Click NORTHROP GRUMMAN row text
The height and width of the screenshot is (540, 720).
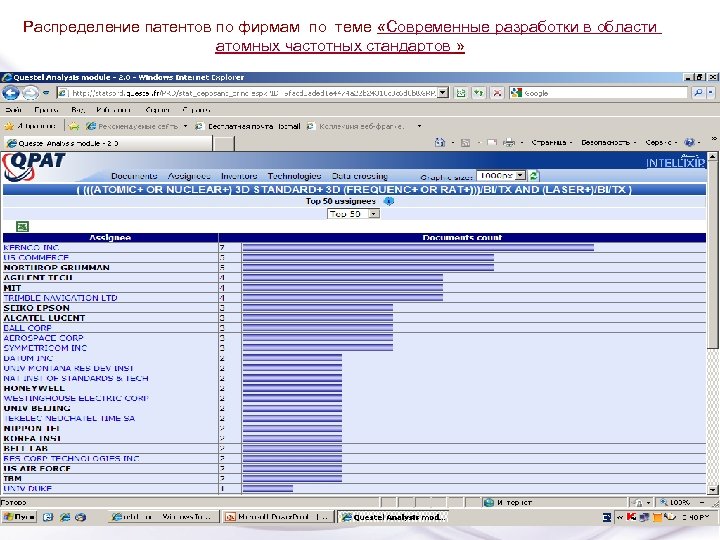(x=56, y=268)
